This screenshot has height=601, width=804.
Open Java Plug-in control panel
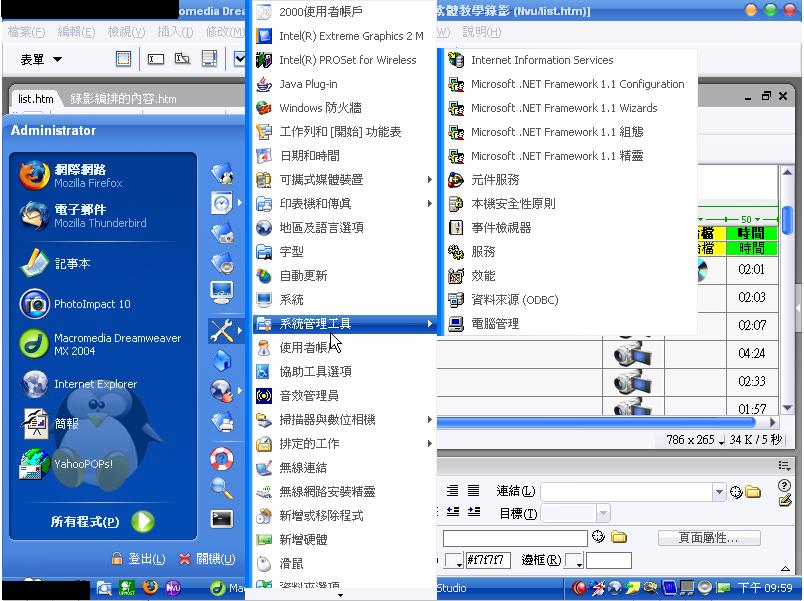(x=308, y=84)
